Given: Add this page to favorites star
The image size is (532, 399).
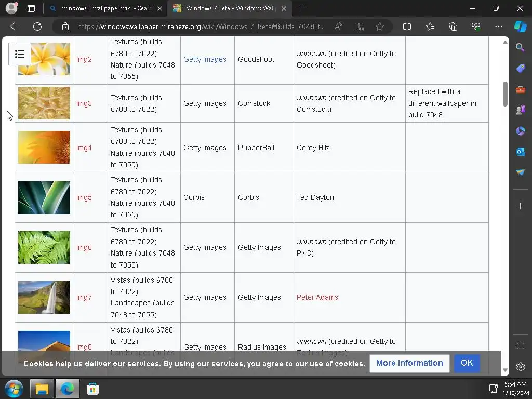Looking at the screenshot, I should (380, 26).
